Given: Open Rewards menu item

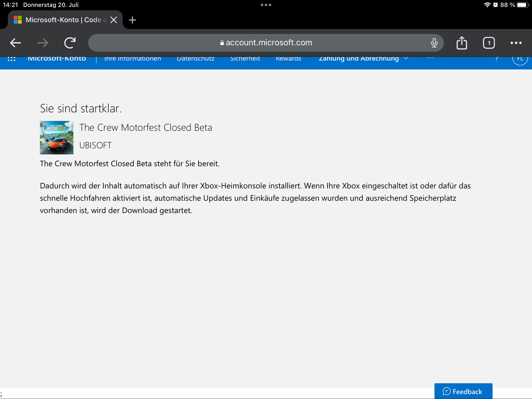Looking at the screenshot, I should [x=289, y=59].
